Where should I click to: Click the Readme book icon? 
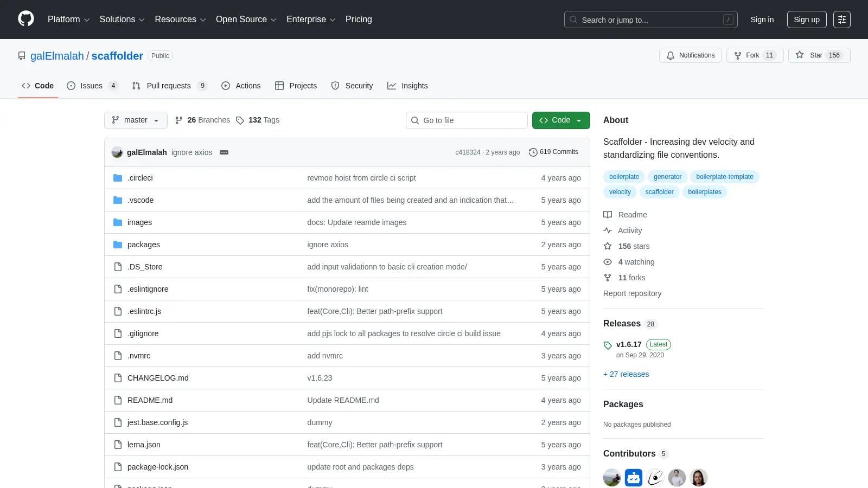click(x=608, y=215)
